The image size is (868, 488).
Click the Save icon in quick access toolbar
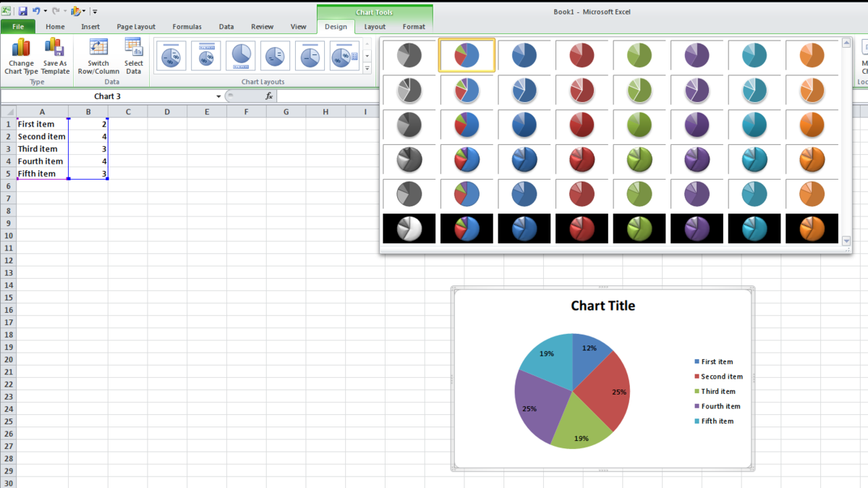[x=22, y=11]
